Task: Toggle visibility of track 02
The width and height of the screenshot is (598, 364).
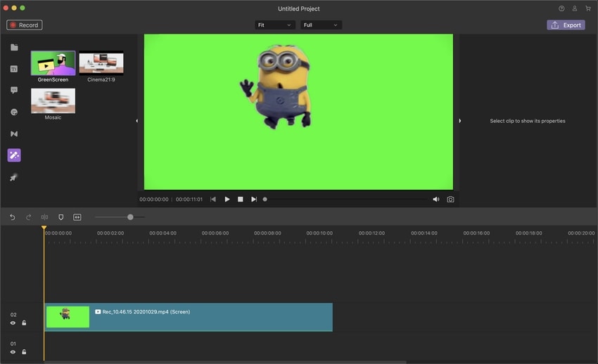Action: point(13,323)
